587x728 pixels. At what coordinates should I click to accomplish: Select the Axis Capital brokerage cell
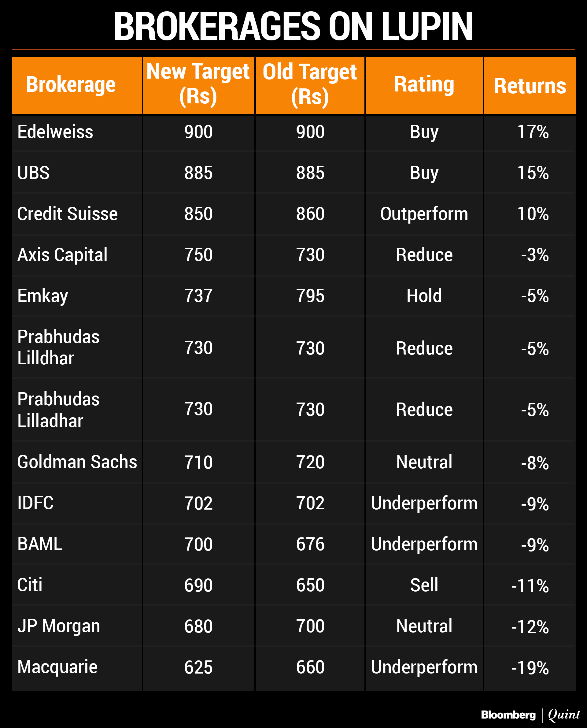coord(62,255)
